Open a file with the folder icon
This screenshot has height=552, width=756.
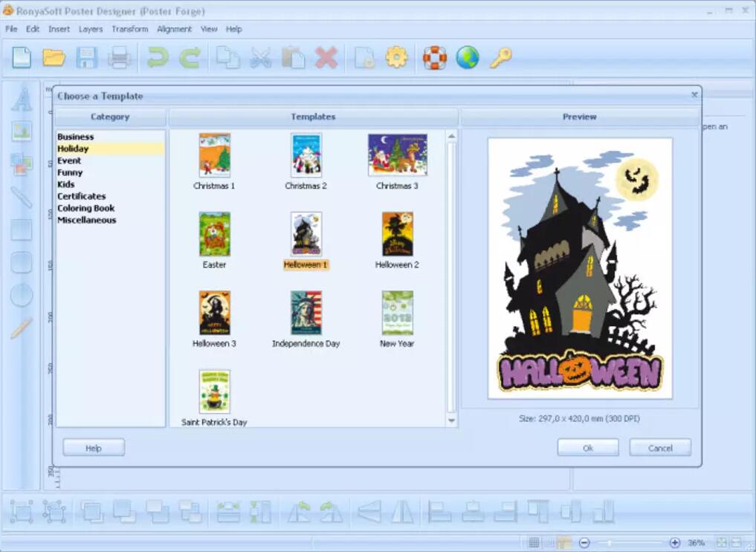(x=54, y=58)
